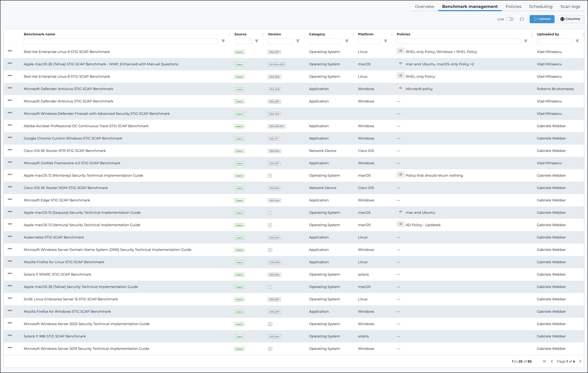Focus the Policies filter text field
Image resolution: width=588 pixels, height=373 pixels.
click(458, 41)
